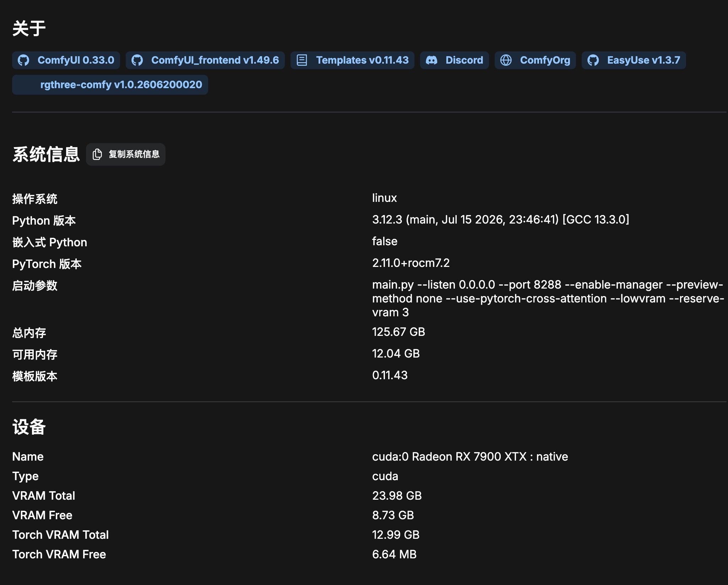Open the rgthree-comfy v1.0.2606200020 badge
This screenshot has height=585, width=728.
pos(110,85)
